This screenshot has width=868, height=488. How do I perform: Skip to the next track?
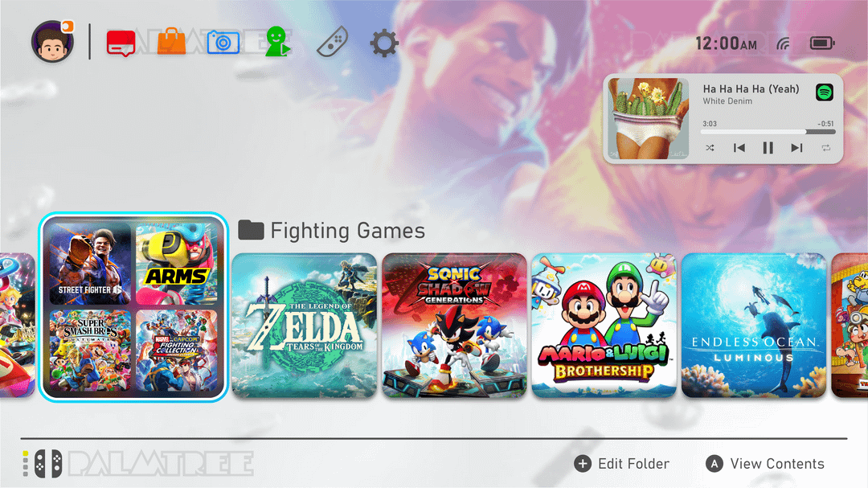pyautogui.click(x=796, y=148)
